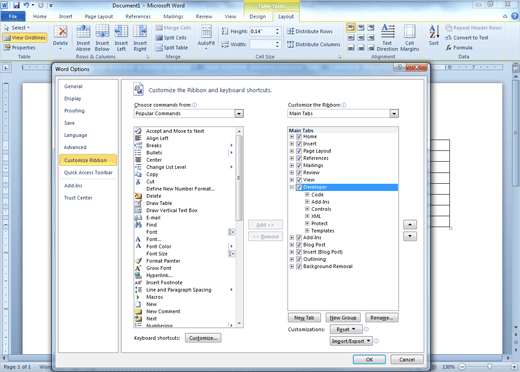Image resolution: width=520 pixels, height=372 pixels.
Task: Click Convert to Text in Data group
Action: [466, 38]
